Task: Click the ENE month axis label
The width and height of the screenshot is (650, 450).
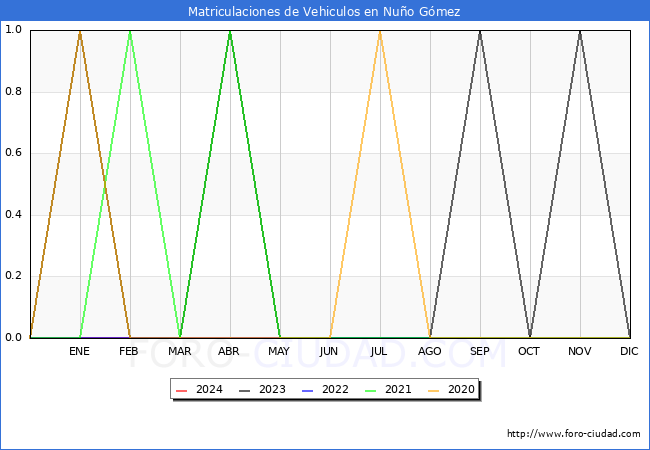Action: click(79, 351)
